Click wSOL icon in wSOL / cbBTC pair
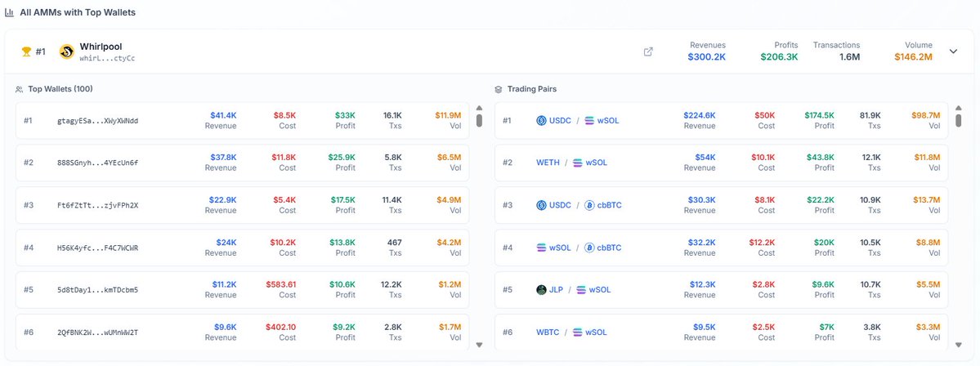 tap(541, 248)
